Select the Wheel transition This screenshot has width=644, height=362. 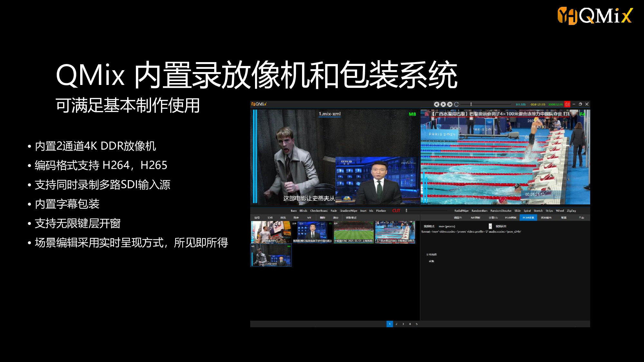560,211
